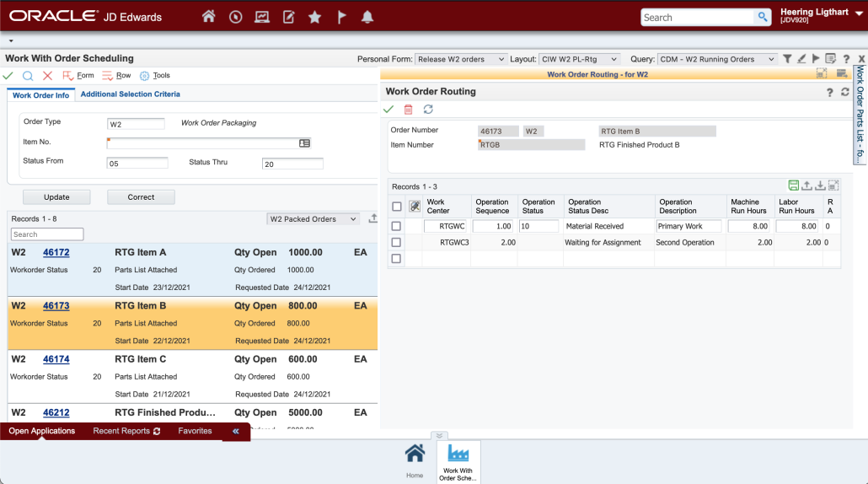Click the red delete trash icon
This screenshot has width=868, height=484.
[x=409, y=110]
